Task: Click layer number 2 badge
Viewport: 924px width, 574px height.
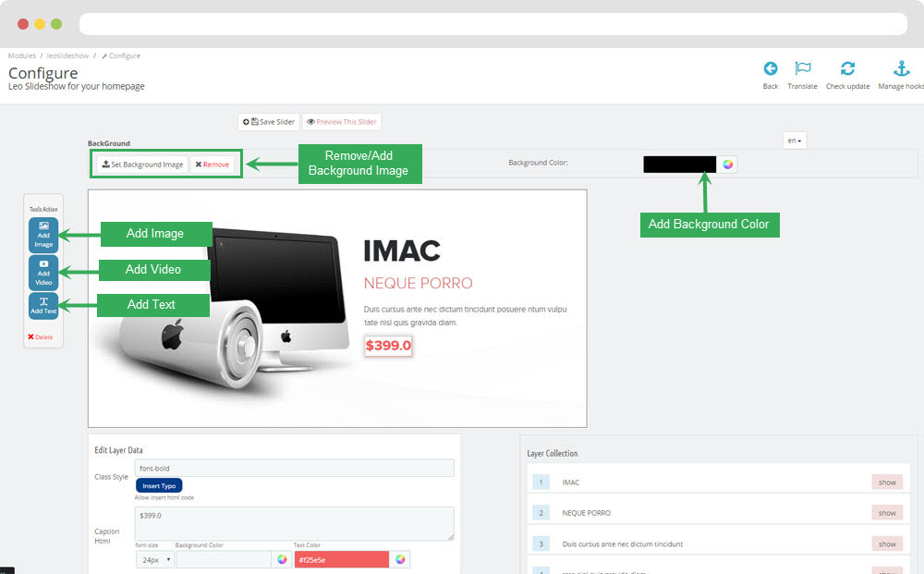Action: pyautogui.click(x=541, y=513)
